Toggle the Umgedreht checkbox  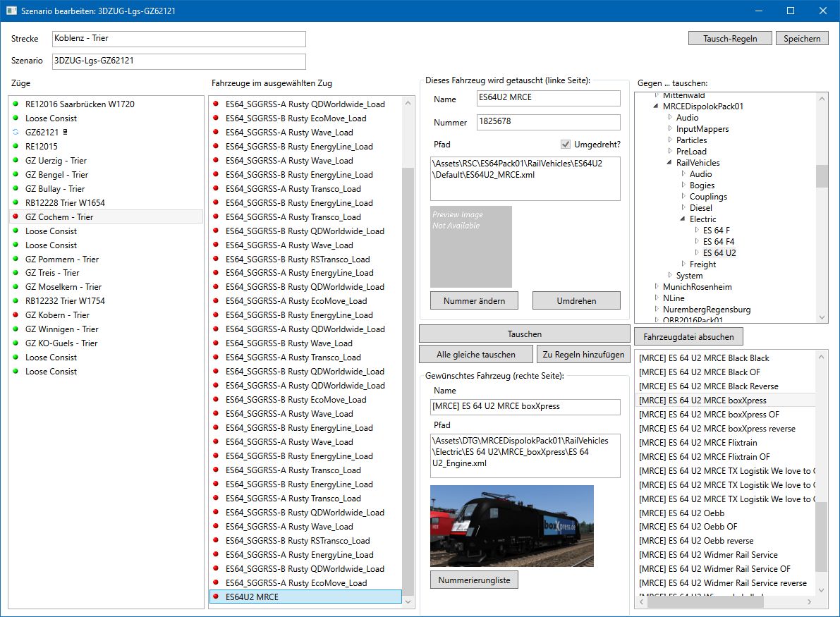(565, 145)
